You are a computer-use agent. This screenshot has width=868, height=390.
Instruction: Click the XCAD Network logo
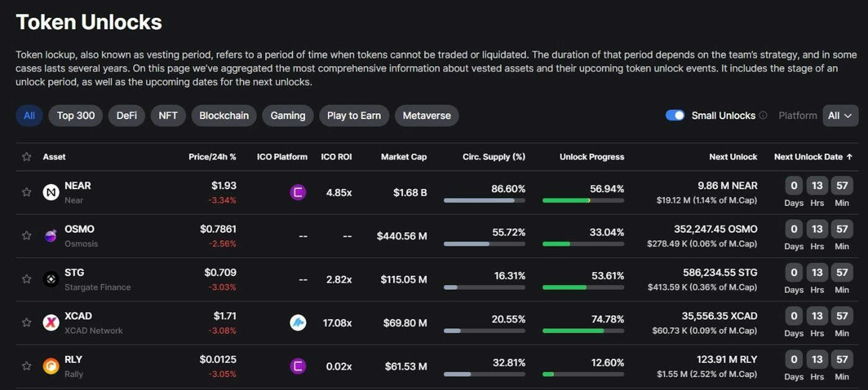(51, 323)
